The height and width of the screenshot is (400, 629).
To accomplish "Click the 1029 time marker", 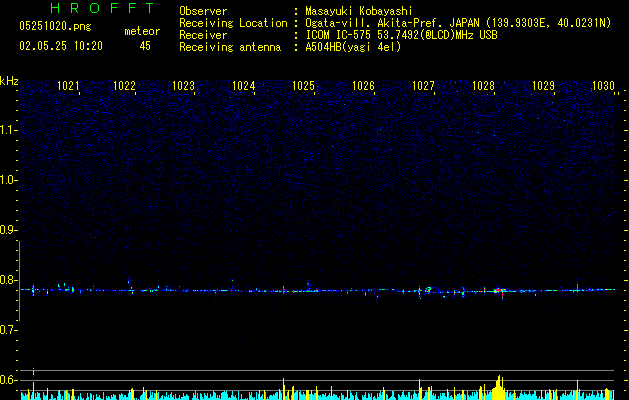I will point(543,86).
